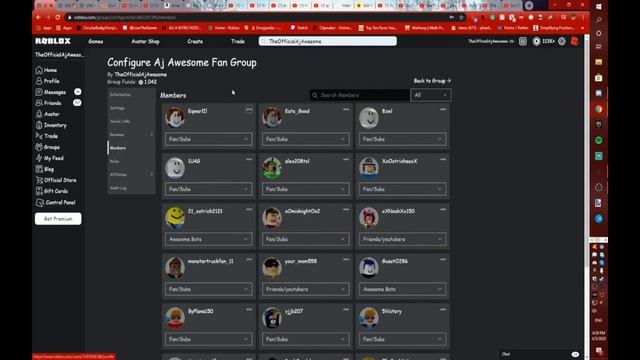Select Roles in group settings menu
The image size is (640, 360).
[x=131, y=162]
